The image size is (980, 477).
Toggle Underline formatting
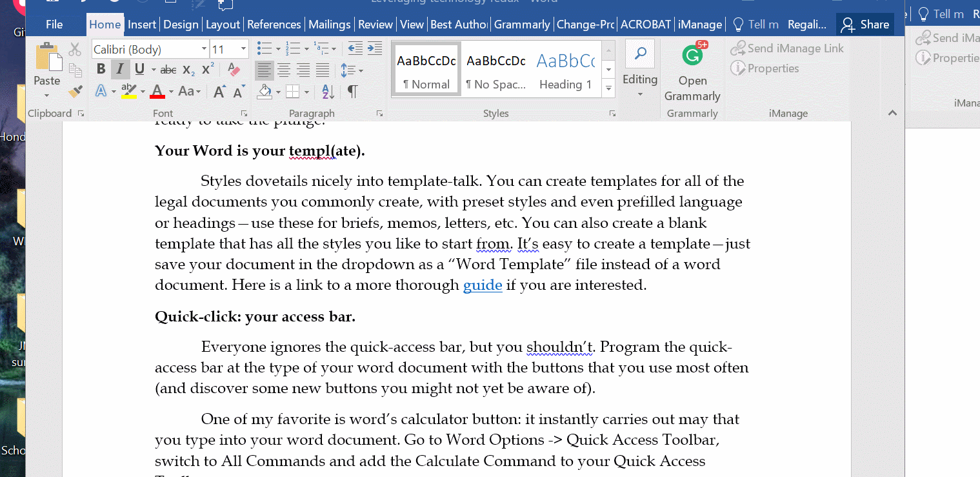point(139,70)
